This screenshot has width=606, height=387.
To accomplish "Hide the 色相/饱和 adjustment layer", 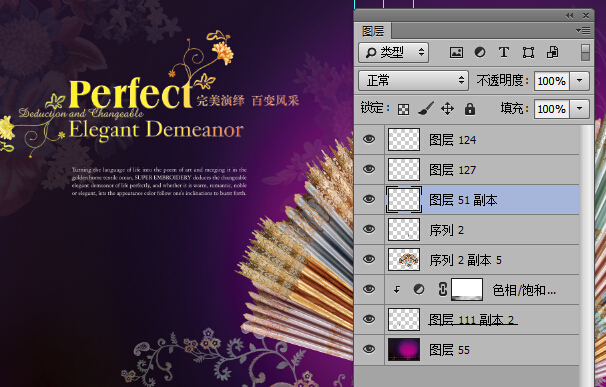I will click(369, 289).
